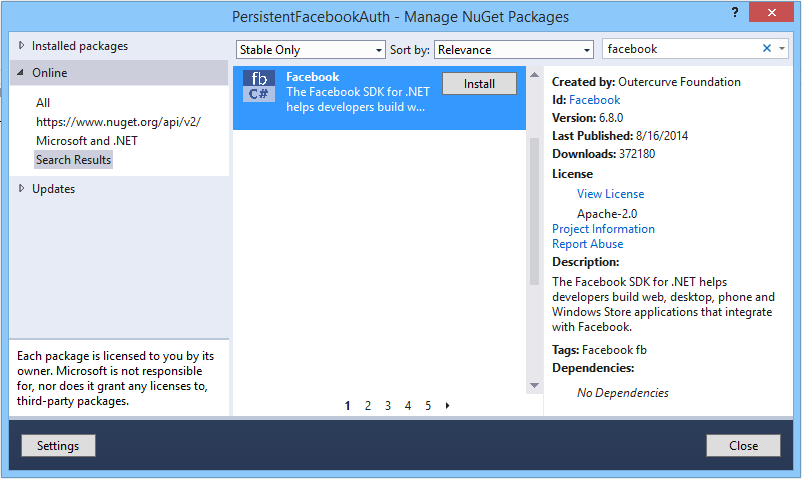Clear the search box with the X icon
The height and width of the screenshot is (479, 802).
coord(767,49)
